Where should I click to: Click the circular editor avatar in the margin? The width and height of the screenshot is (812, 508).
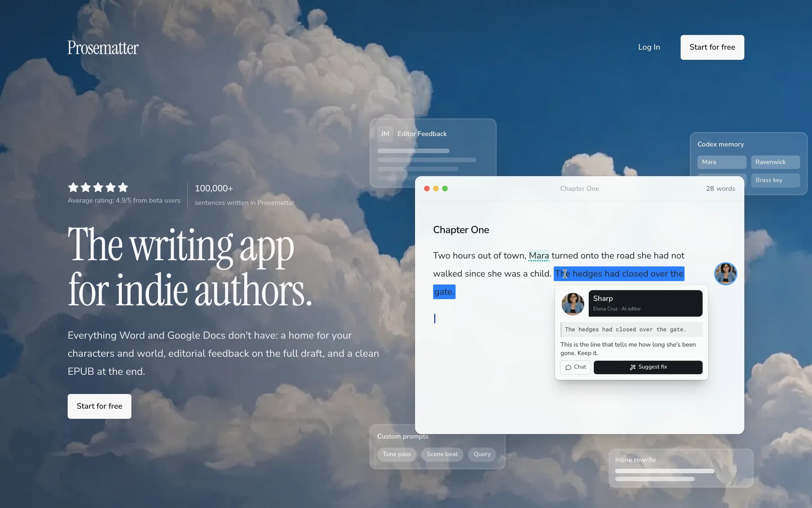[725, 274]
